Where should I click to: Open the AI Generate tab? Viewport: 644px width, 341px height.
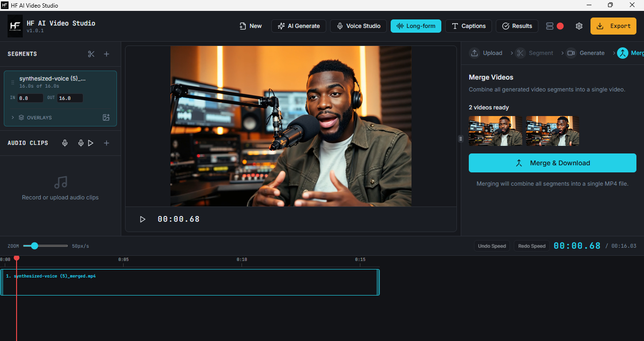tap(299, 26)
